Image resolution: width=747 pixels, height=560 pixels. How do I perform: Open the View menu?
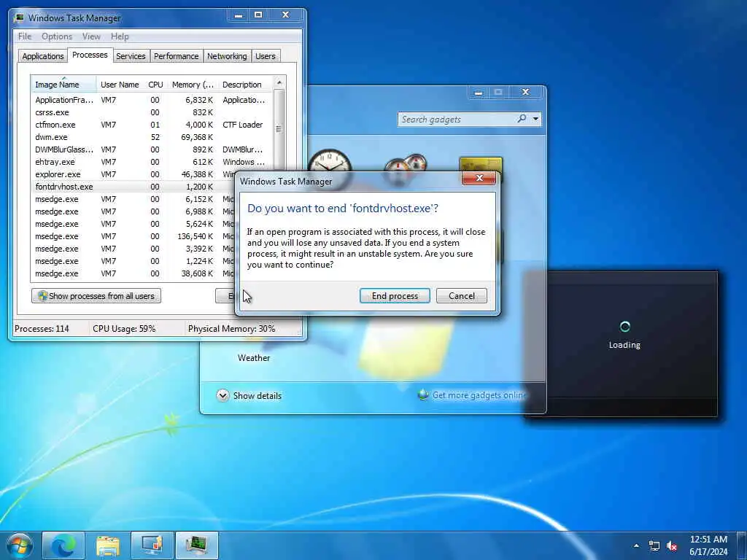click(x=91, y=36)
